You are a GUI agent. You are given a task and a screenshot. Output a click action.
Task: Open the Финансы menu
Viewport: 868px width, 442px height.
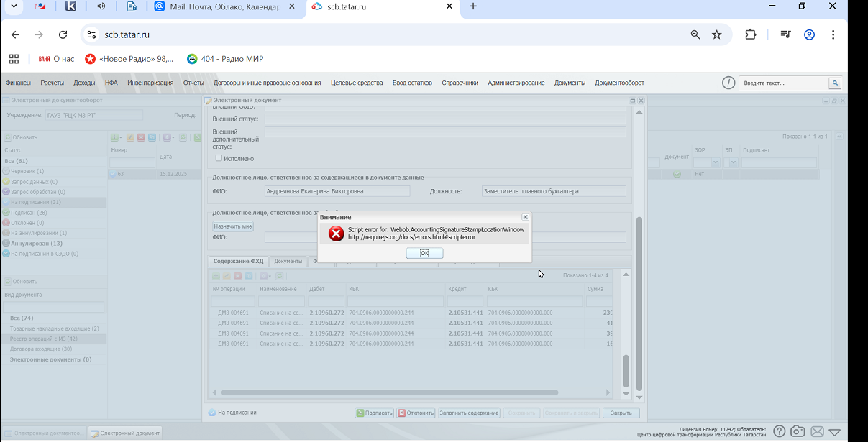click(19, 83)
